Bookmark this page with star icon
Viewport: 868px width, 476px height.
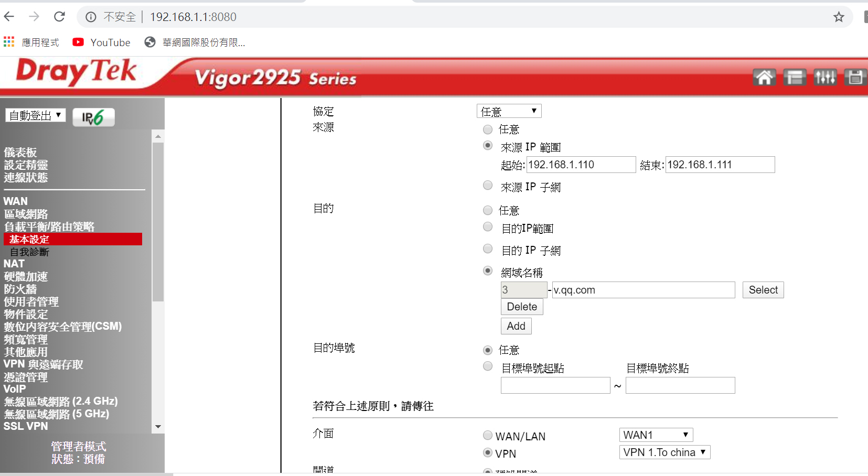(x=839, y=17)
